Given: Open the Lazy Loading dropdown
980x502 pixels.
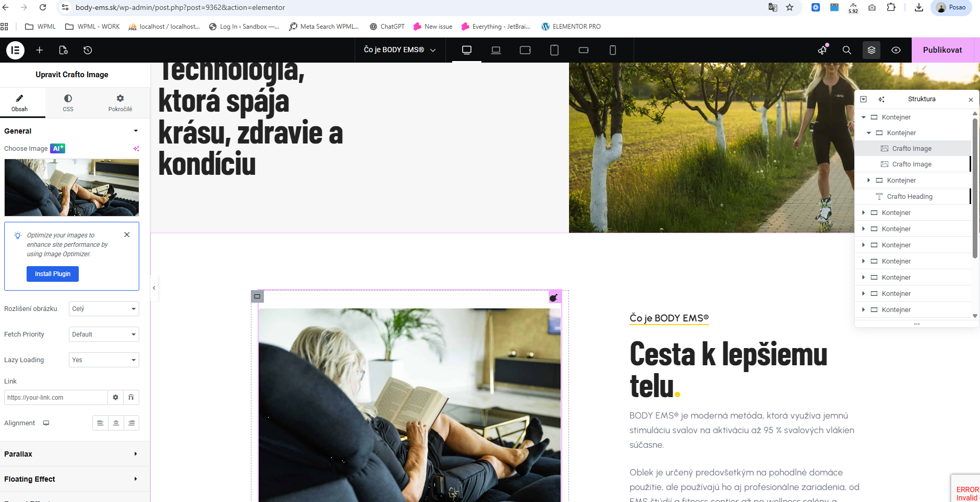Looking at the screenshot, I should pos(104,360).
